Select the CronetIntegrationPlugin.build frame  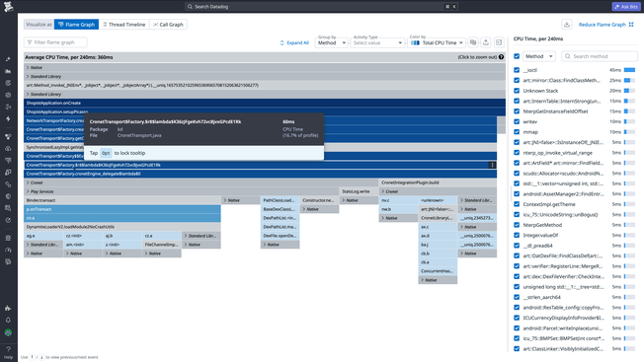pos(438,182)
